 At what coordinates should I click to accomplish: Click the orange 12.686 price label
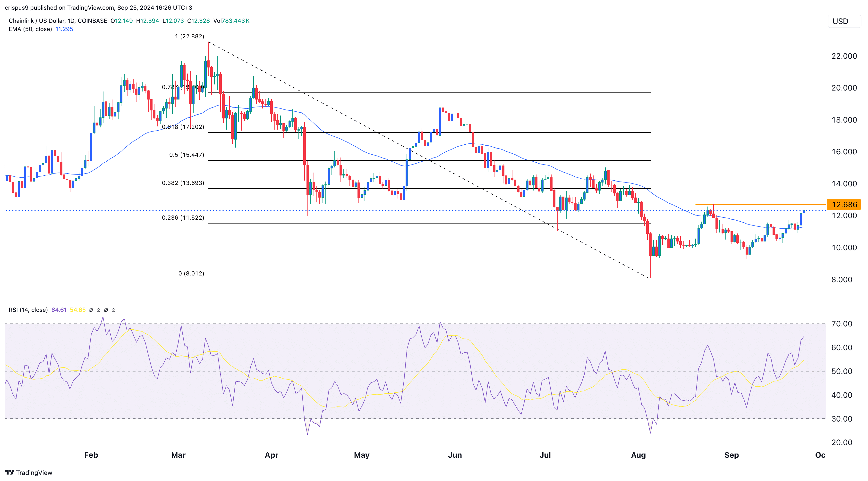844,204
